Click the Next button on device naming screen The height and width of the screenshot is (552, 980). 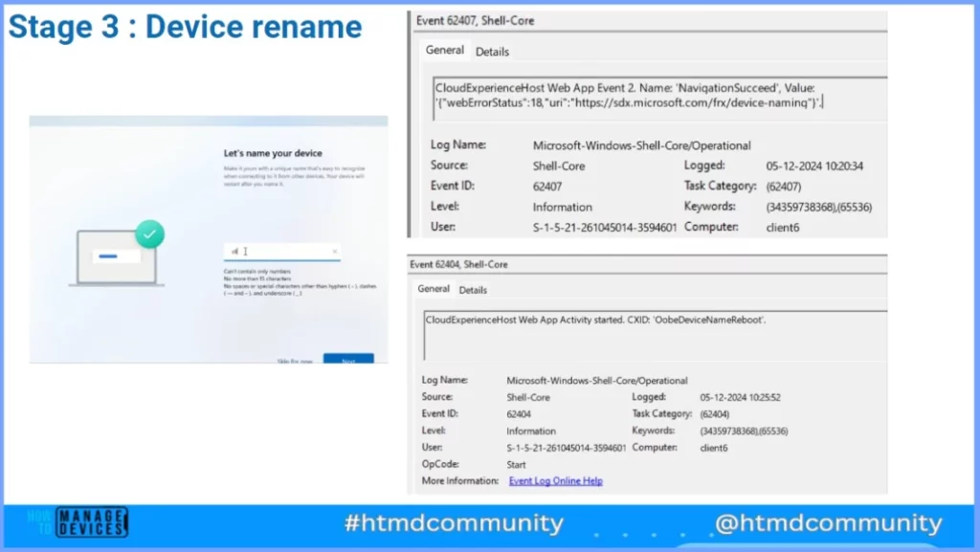(348, 359)
